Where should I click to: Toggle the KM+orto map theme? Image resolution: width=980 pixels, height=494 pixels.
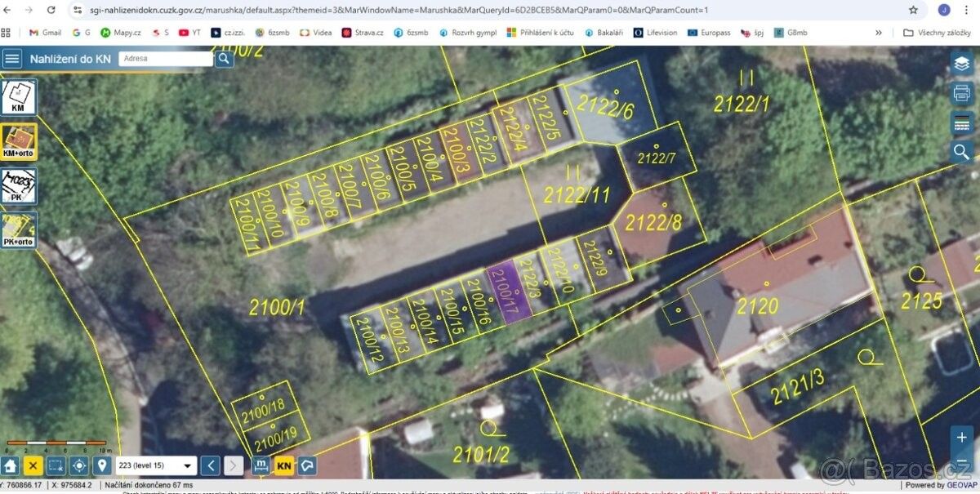coord(19,141)
